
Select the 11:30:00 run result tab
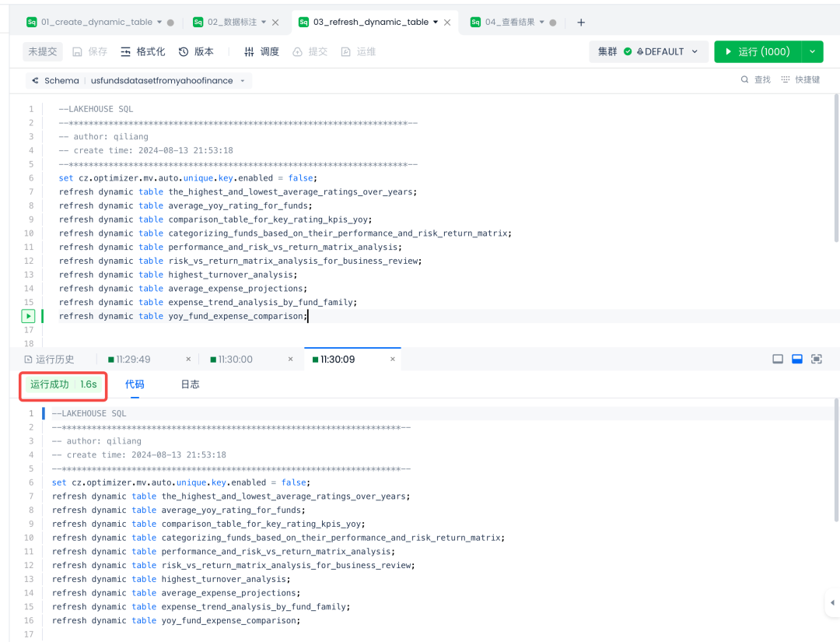pos(232,359)
